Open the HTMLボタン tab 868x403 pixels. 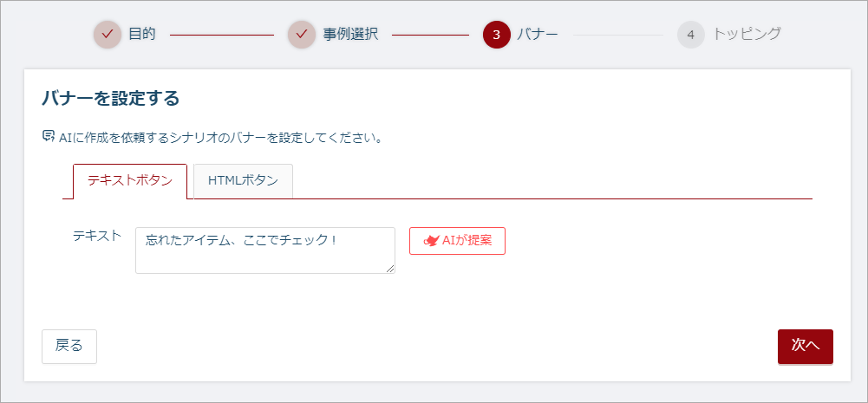click(243, 181)
